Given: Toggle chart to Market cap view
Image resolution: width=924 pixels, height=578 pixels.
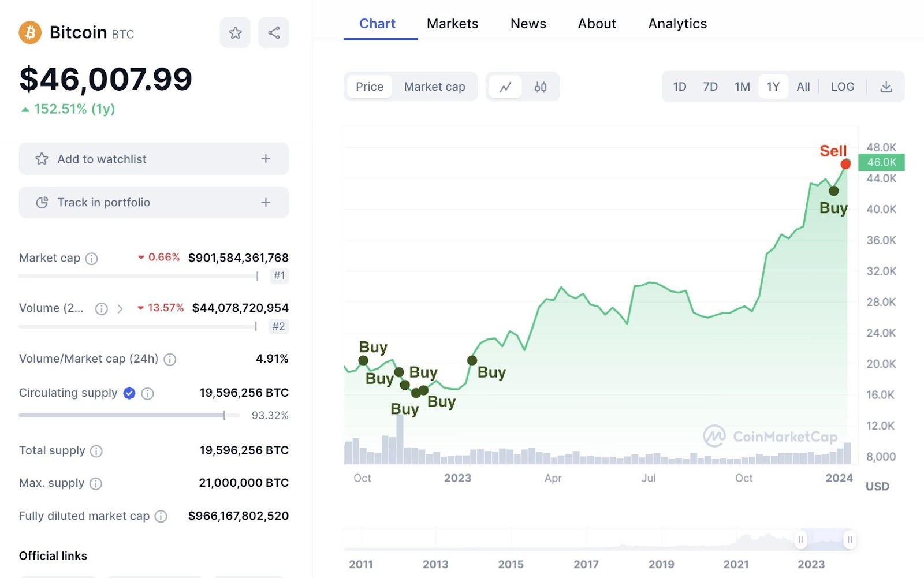Looking at the screenshot, I should coord(434,87).
